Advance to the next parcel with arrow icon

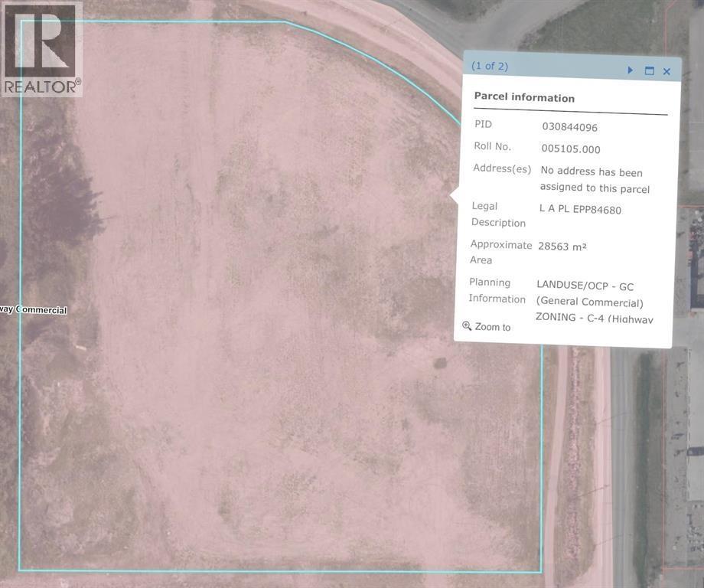tap(629, 69)
